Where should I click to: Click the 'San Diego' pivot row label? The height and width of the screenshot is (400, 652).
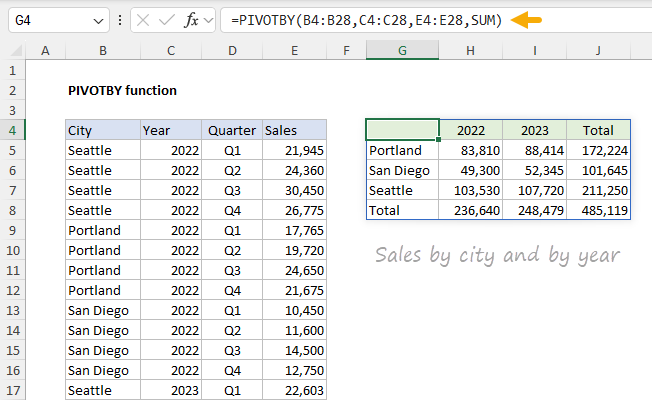click(402, 170)
